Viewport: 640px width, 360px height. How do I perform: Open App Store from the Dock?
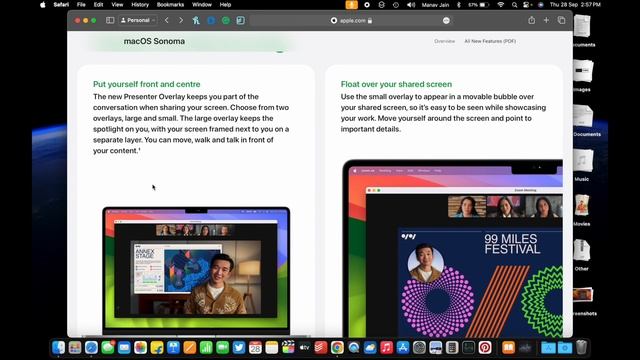click(403, 347)
